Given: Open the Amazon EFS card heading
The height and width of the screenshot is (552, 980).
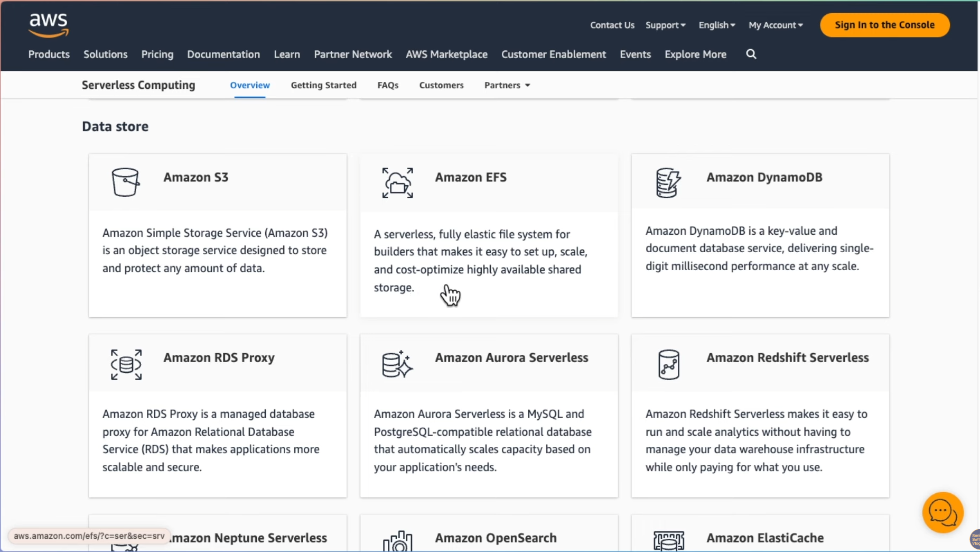Looking at the screenshot, I should point(471,177).
